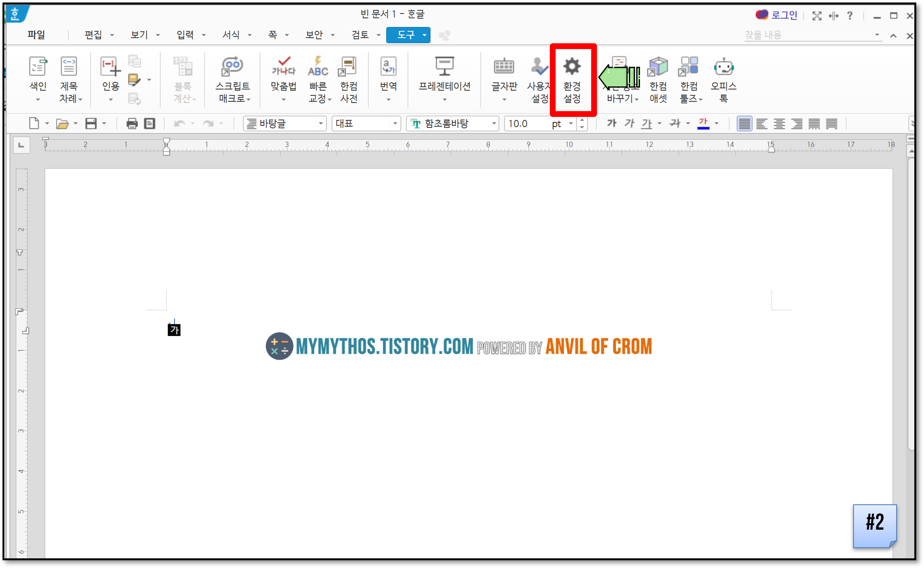Expand the 대표 language dropdown
This screenshot has width=924, height=568.
pyautogui.click(x=395, y=124)
